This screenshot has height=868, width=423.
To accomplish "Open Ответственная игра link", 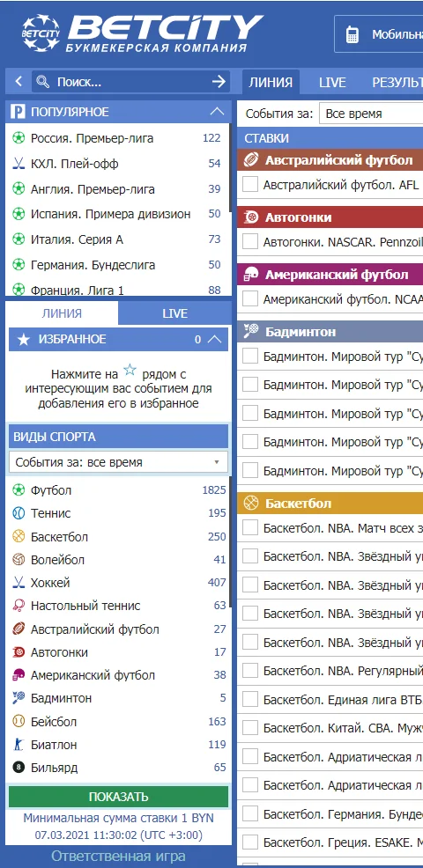I will click(x=118, y=856).
